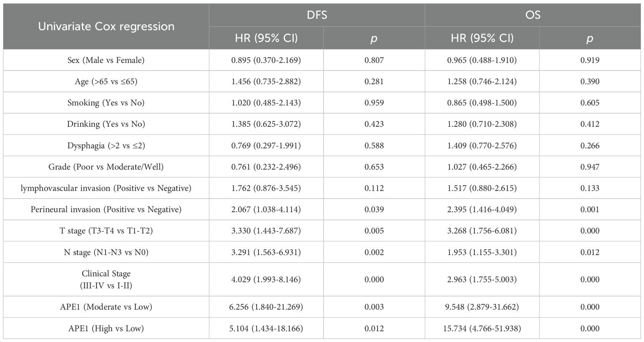Click the "Univariate Cox regression" header cell

pos(106,26)
